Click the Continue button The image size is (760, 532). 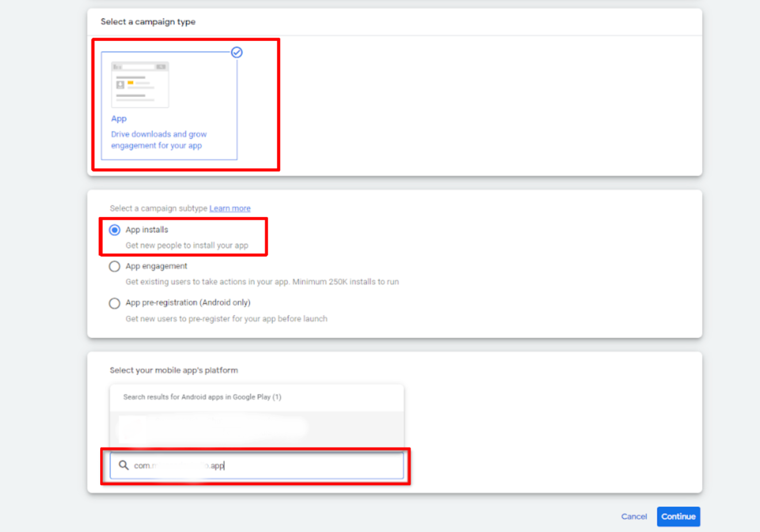click(x=678, y=516)
